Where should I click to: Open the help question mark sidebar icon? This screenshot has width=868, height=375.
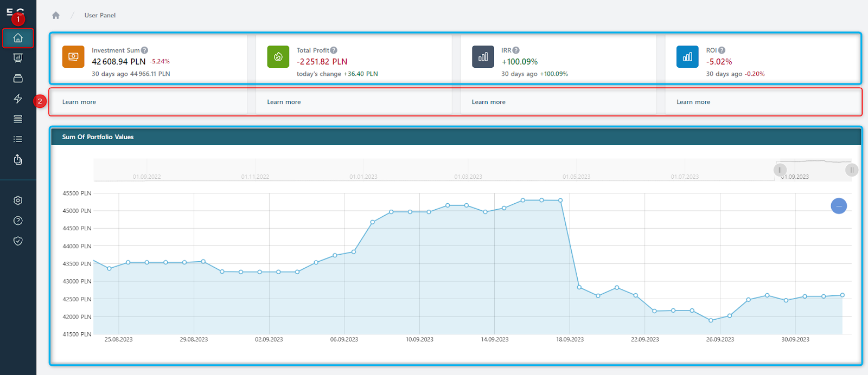coord(18,221)
